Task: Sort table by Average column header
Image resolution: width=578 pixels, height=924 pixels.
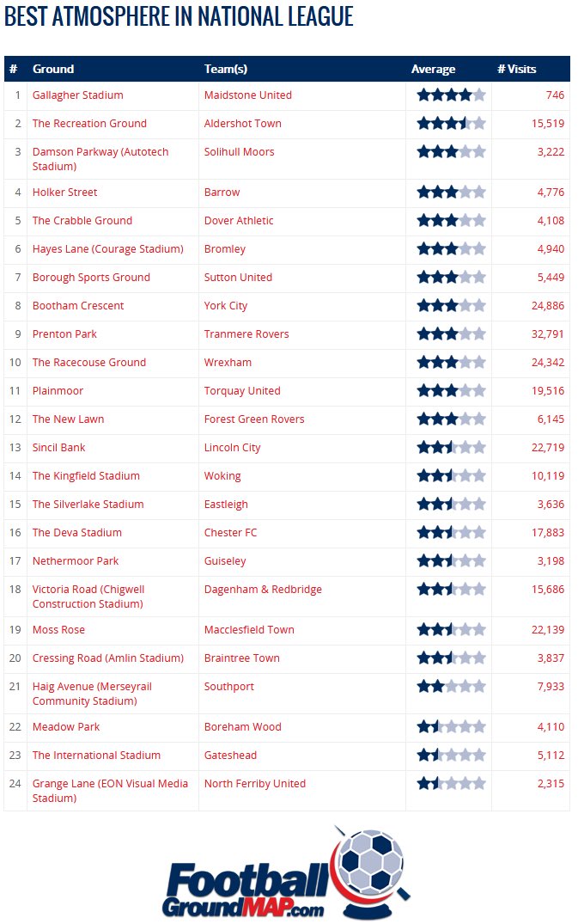Action: [433, 69]
